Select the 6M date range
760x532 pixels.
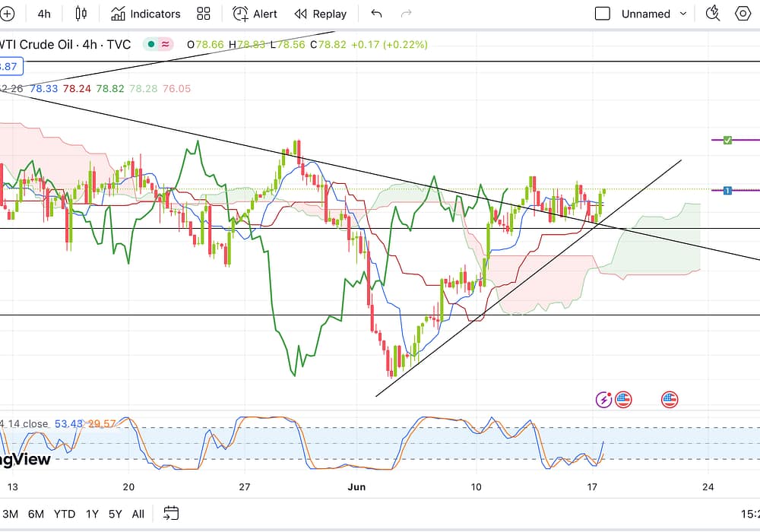36,514
